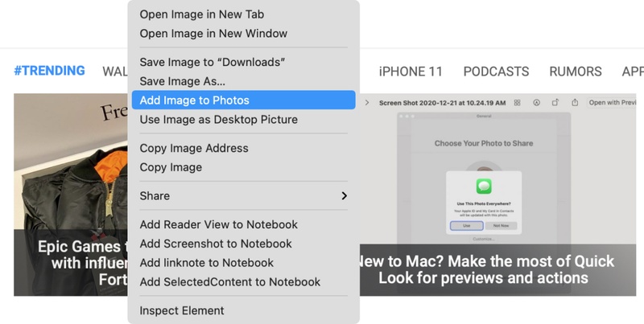644x324 pixels.
Task: Click Save Image to "Downloads"
Action: pos(244,63)
